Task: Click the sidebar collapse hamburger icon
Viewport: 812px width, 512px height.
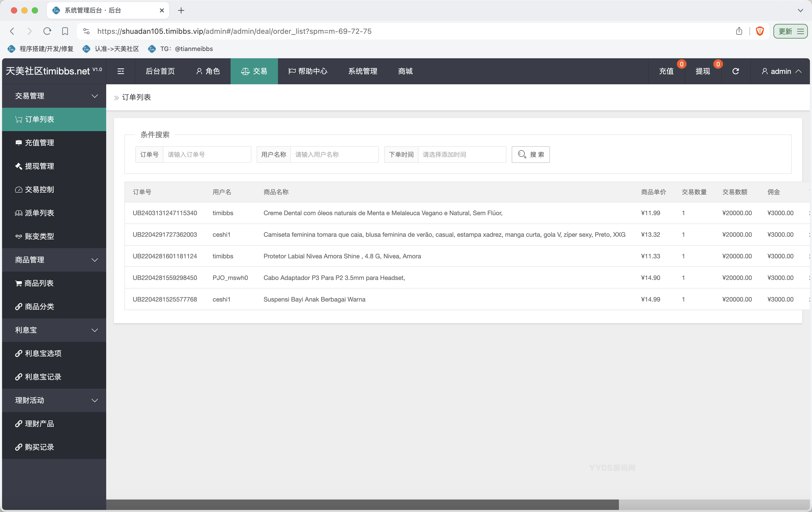Action: [x=120, y=71]
